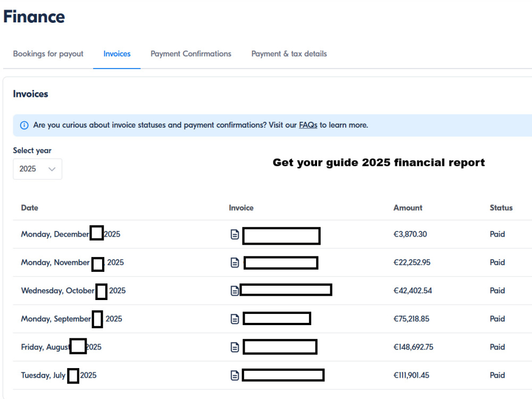Click the Monday, September date cell
The height and width of the screenshot is (399, 532).
click(x=72, y=319)
